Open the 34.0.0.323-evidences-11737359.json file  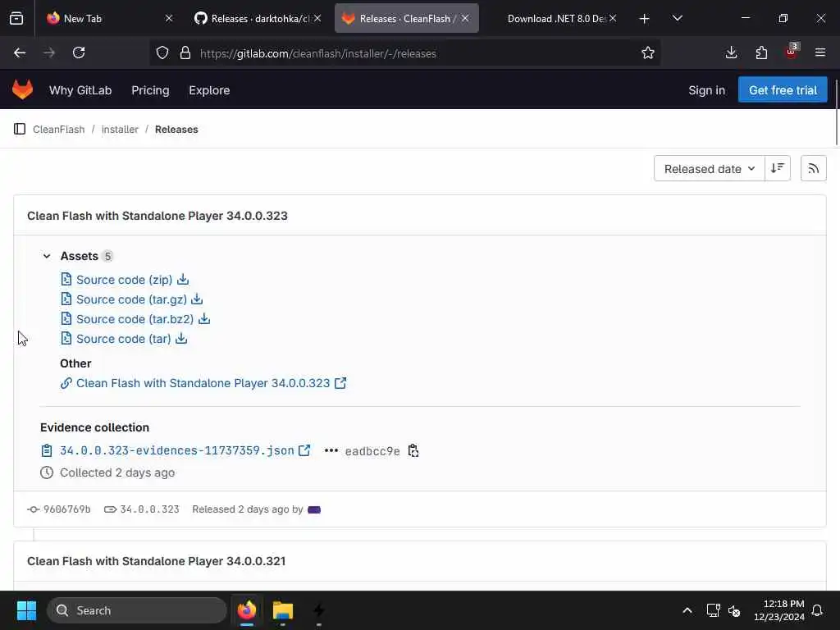point(177,450)
